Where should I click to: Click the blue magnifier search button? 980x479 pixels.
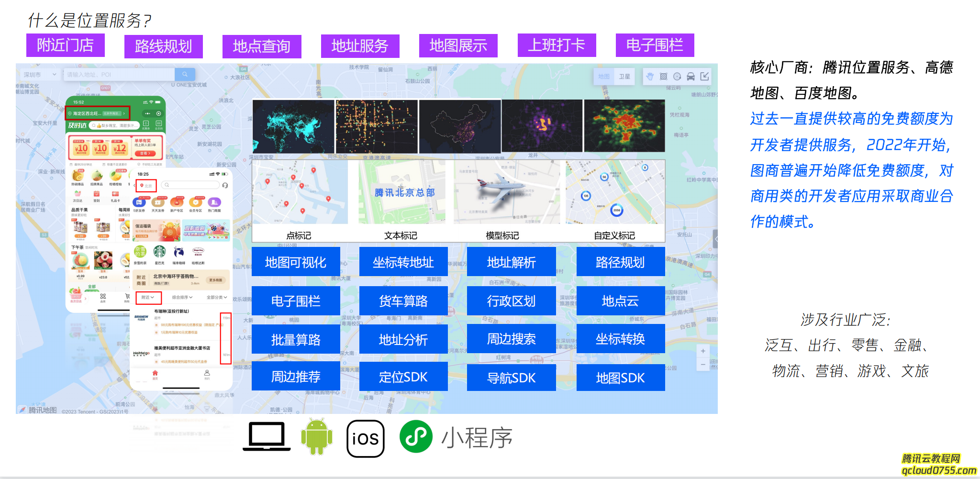185,74
